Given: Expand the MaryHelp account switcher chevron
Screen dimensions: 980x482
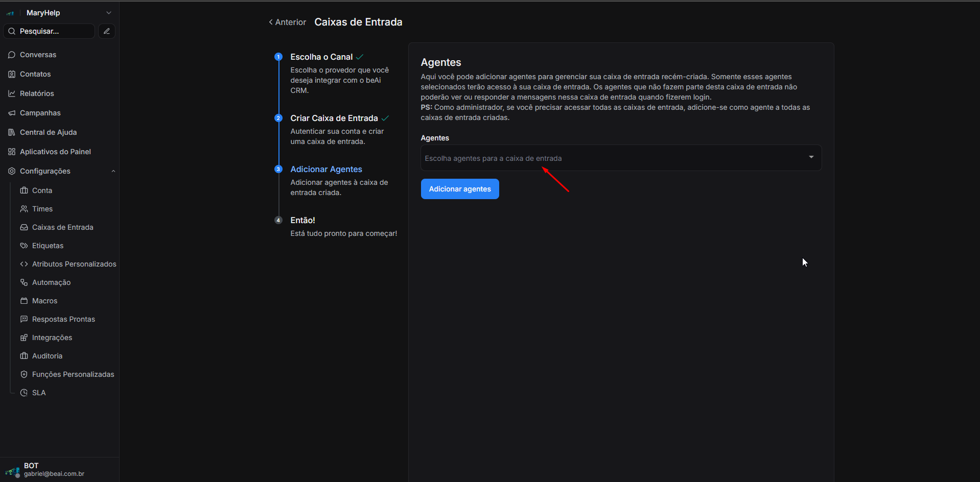Looking at the screenshot, I should click(108, 13).
